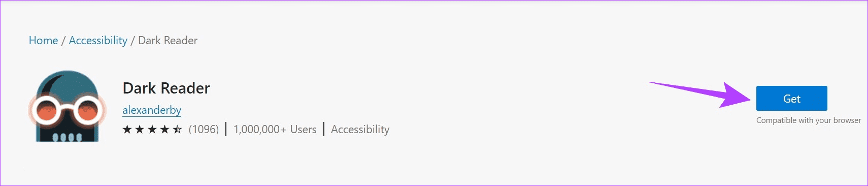Click the Dark Reader breadcrumb text

click(x=168, y=41)
